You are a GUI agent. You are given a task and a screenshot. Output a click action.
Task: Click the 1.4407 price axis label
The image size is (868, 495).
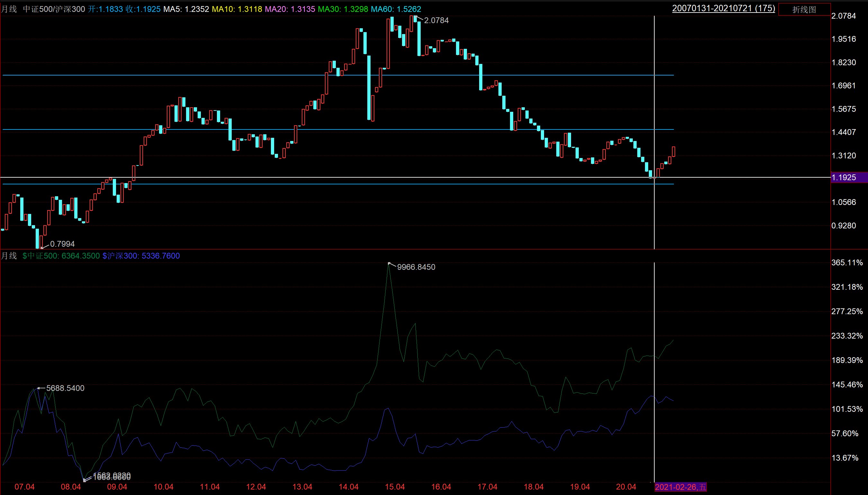[x=844, y=132]
